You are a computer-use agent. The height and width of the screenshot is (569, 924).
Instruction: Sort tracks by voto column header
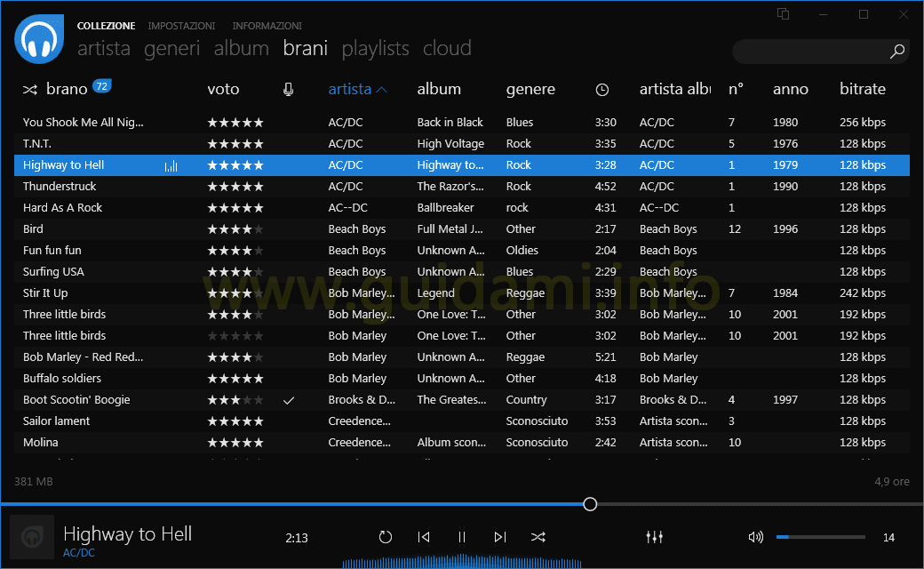pyautogui.click(x=223, y=89)
